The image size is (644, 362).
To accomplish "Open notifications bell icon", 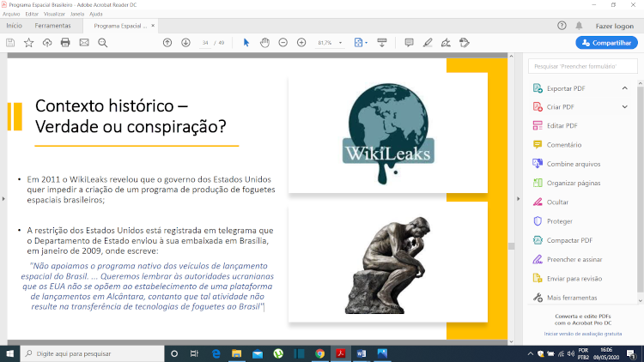I will (579, 26).
